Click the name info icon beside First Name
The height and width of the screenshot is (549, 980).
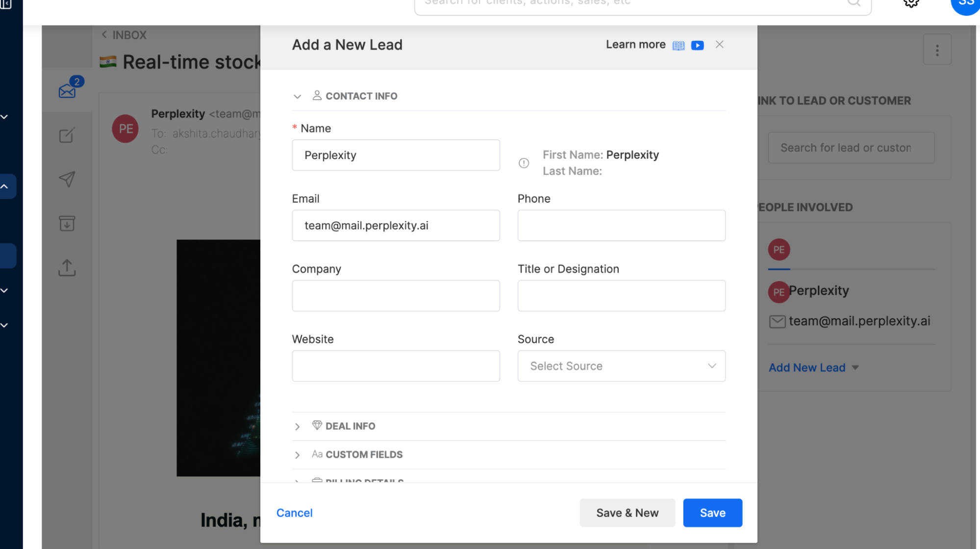(524, 163)
